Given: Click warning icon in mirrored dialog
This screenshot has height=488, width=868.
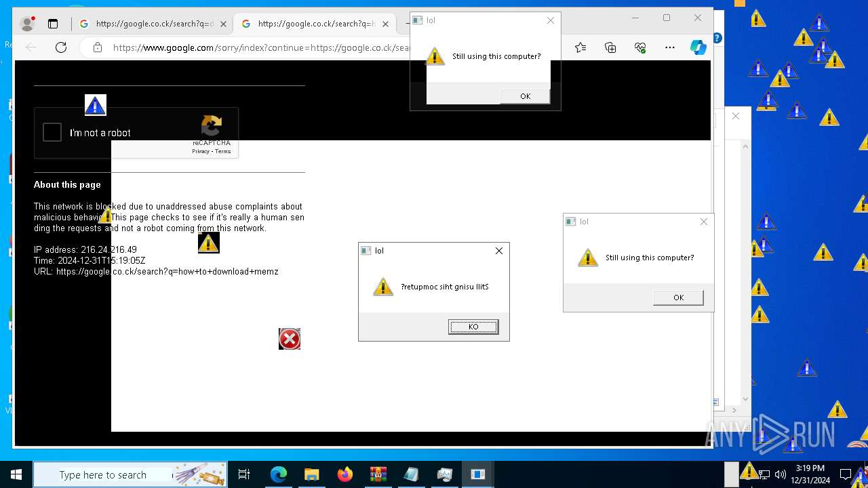Looking at the screenshot, I should [383, 287].
